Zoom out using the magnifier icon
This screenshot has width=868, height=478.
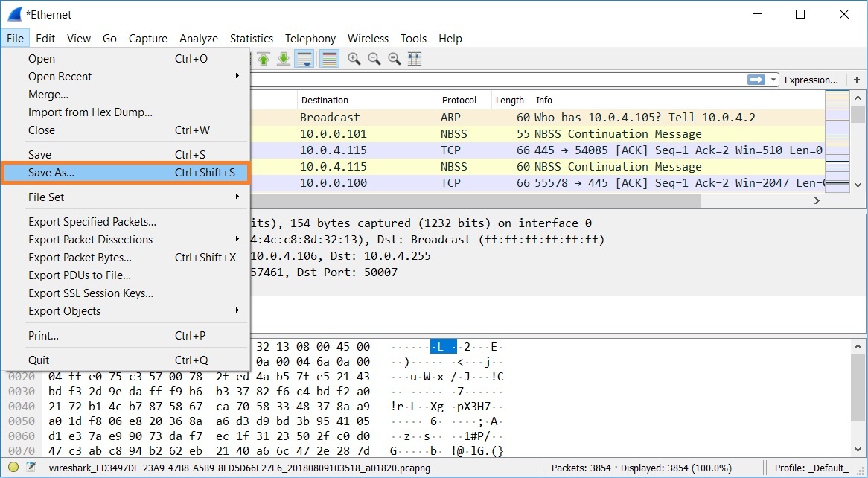click(374, 58)
